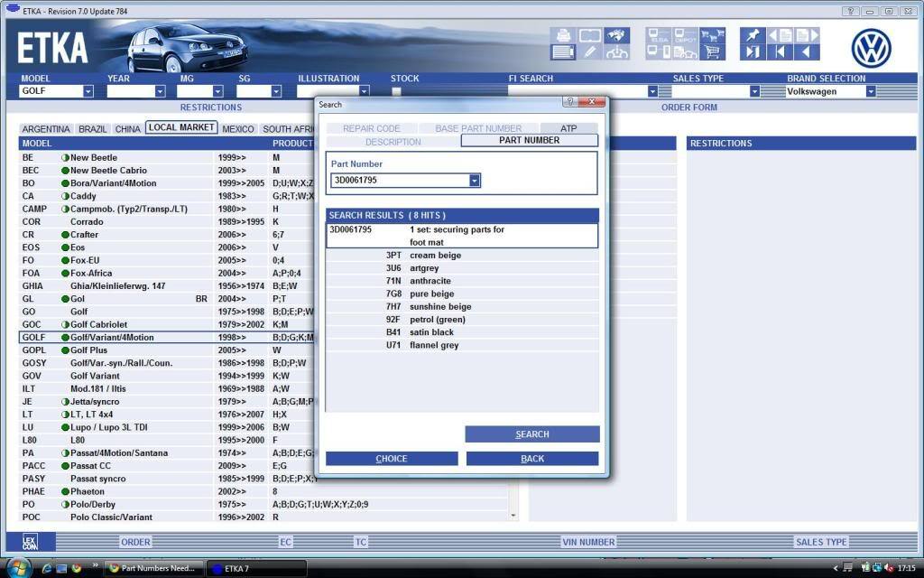
Task: Click the CHOICE button
Action: [x=392, y=458]
